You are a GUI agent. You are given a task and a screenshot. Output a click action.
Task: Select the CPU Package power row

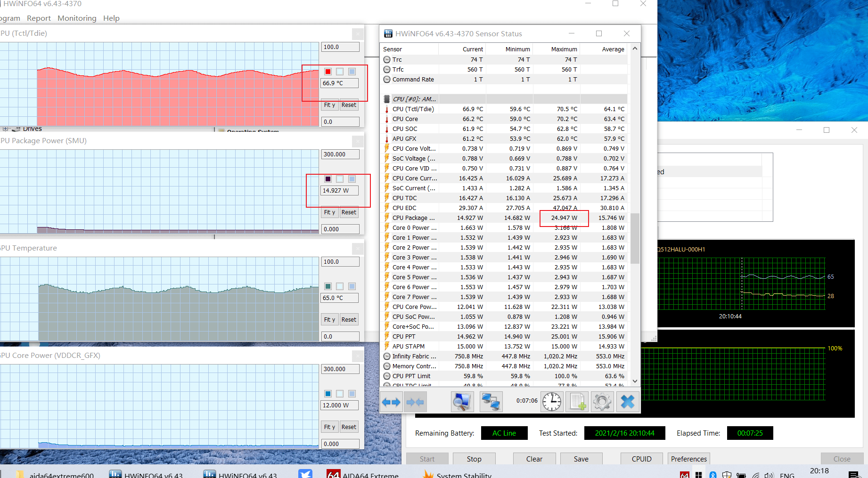(504, 218)
